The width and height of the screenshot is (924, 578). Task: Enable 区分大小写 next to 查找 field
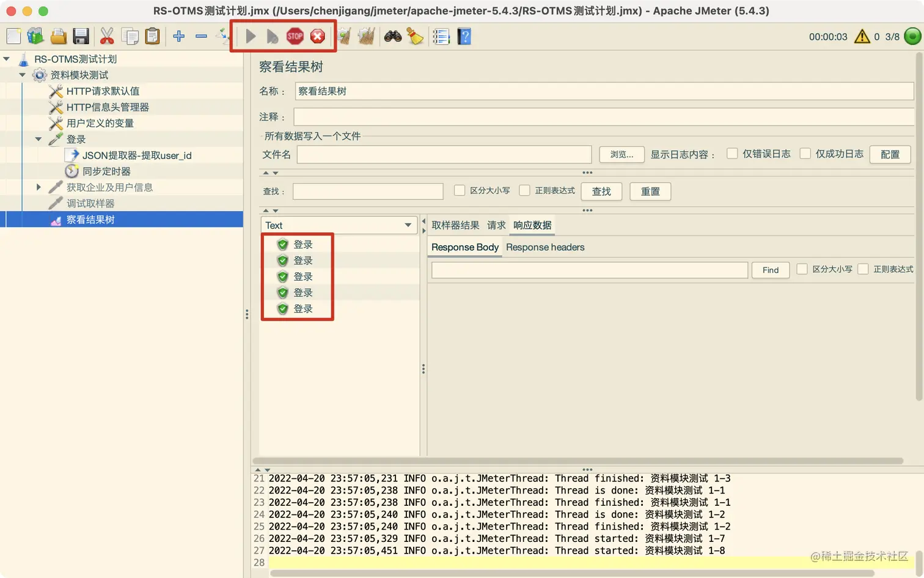pyautogui.click(x=460, y=190)
